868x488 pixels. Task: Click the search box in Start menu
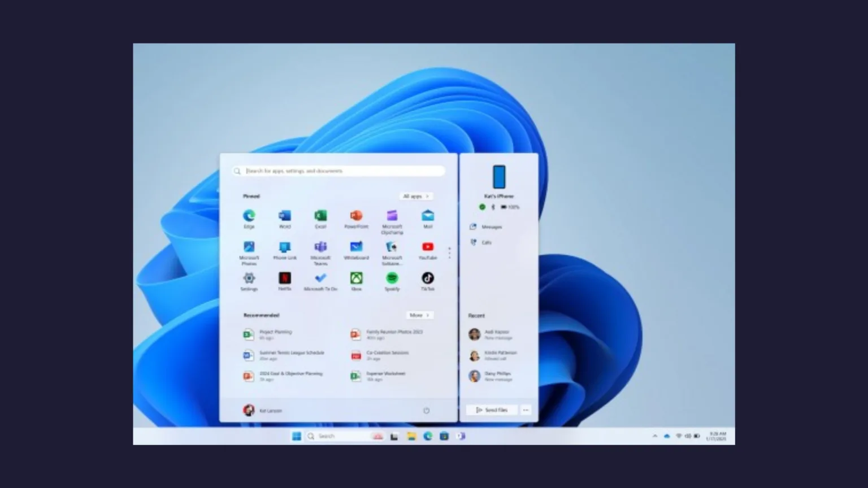(338, 171)
